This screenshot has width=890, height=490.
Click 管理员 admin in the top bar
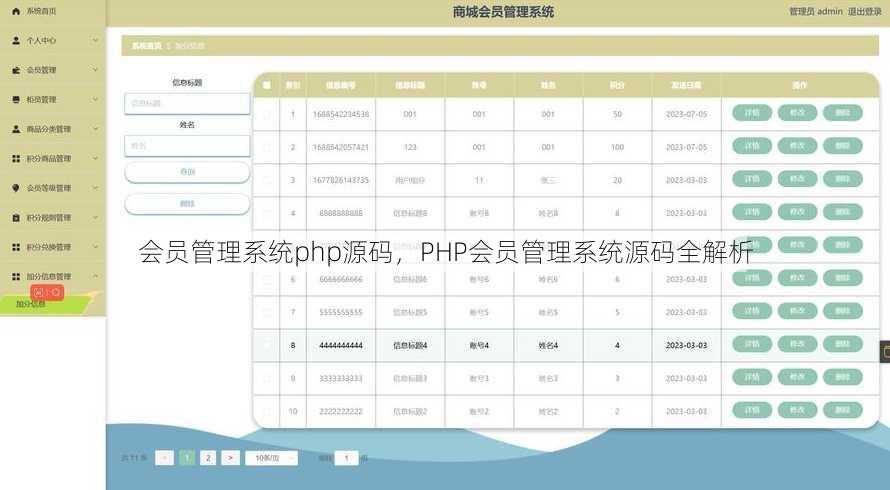pos(816,11)
